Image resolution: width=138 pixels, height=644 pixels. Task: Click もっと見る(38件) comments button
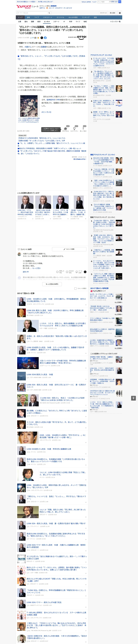point(52,284)
